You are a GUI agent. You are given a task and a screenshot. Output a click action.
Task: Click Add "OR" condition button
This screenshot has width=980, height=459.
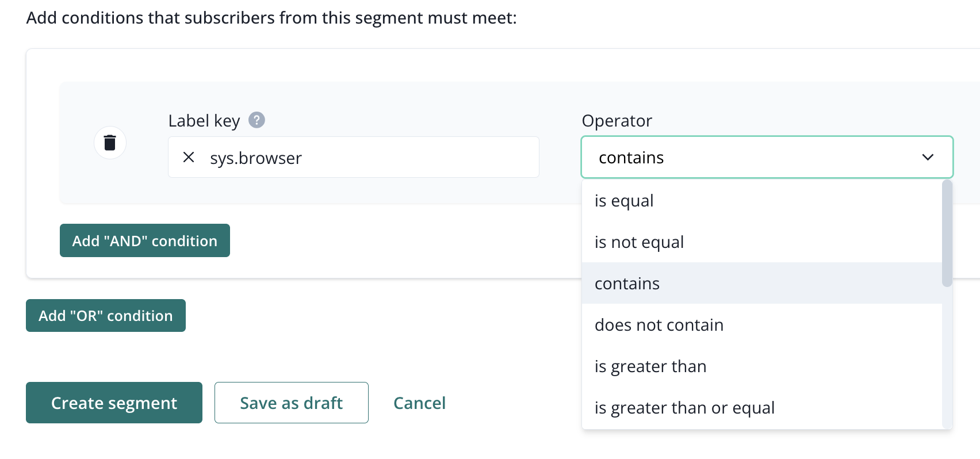tap(106, 316)
